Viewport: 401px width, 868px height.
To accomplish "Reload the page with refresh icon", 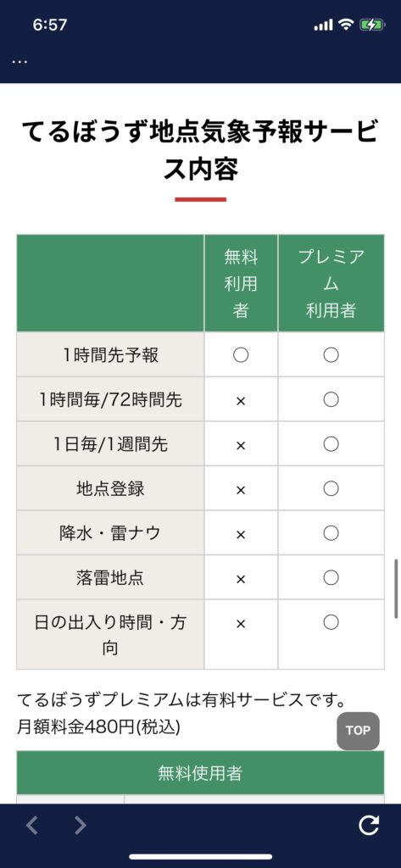I will pos(369,826).
